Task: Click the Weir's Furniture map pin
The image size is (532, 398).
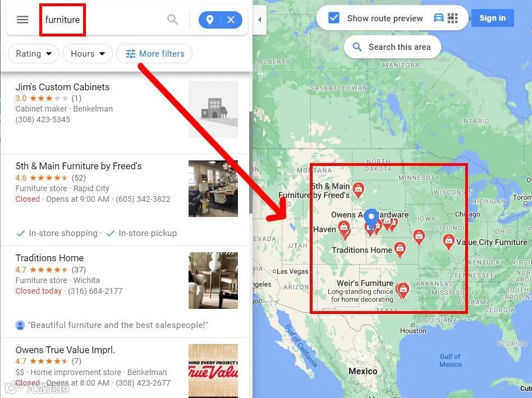Action: tap(403, 290)
